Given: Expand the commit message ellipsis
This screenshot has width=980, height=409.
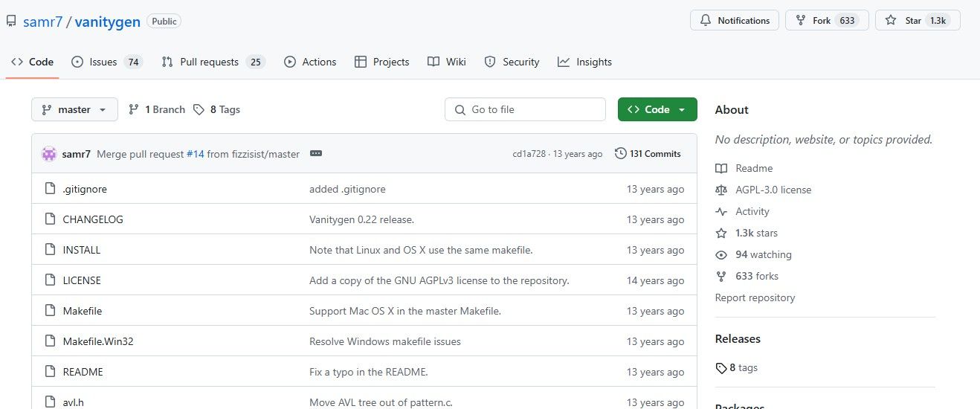Looking at the screenshot, I should point(316,154).
